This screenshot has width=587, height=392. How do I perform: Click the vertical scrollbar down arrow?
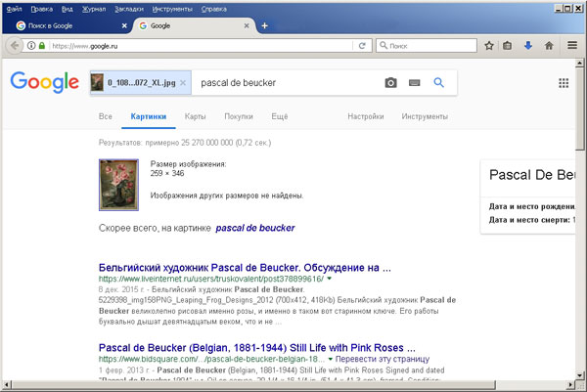(x=580, y=375)
